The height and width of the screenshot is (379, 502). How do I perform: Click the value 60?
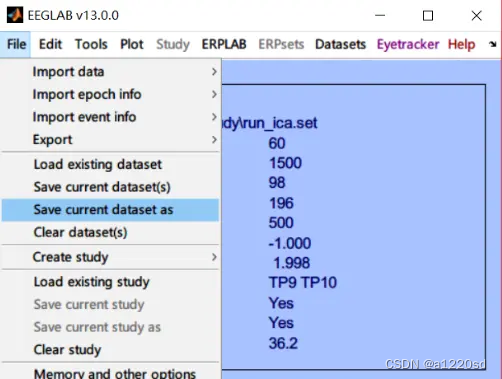tap(277, 143)
